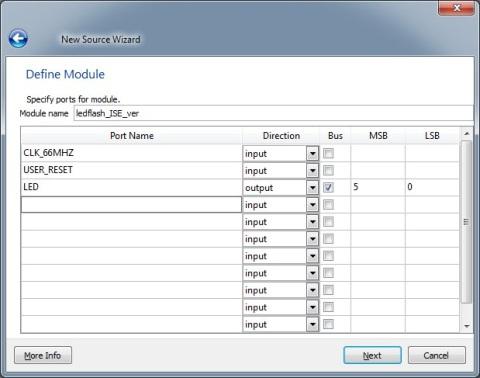Toggle Bus checkbox in the fifth port row
480x378 pixels.
[328, 222]
